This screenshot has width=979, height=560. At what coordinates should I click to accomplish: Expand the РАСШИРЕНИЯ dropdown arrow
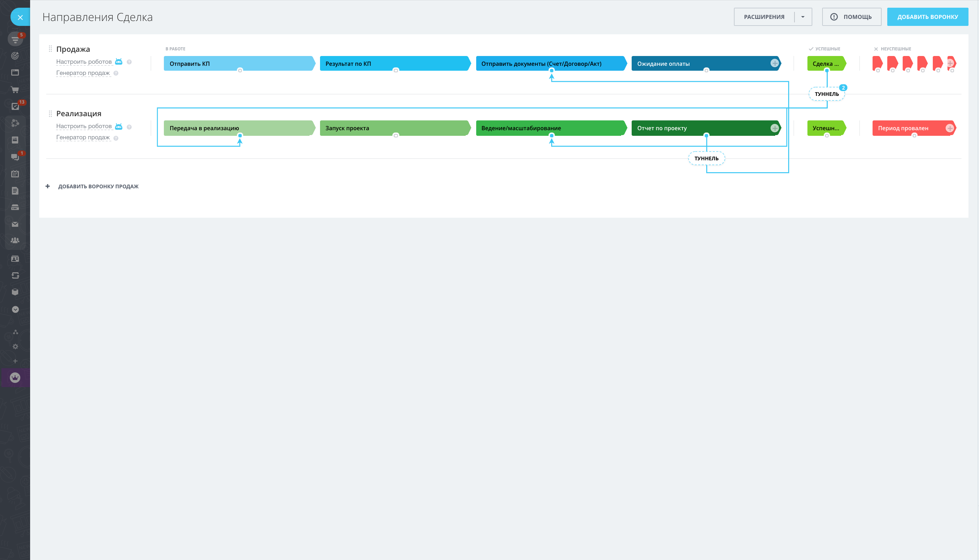click(x=803, y=17)
